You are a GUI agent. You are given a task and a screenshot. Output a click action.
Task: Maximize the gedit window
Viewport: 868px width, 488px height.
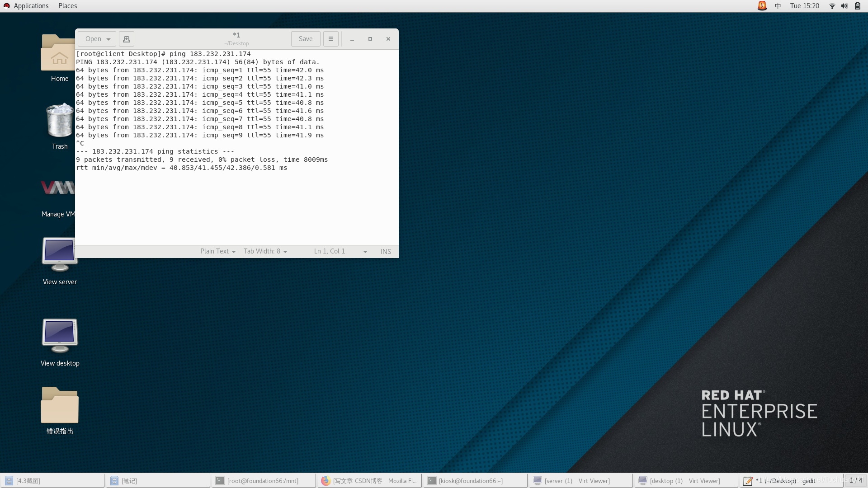[x=370, y=39]
